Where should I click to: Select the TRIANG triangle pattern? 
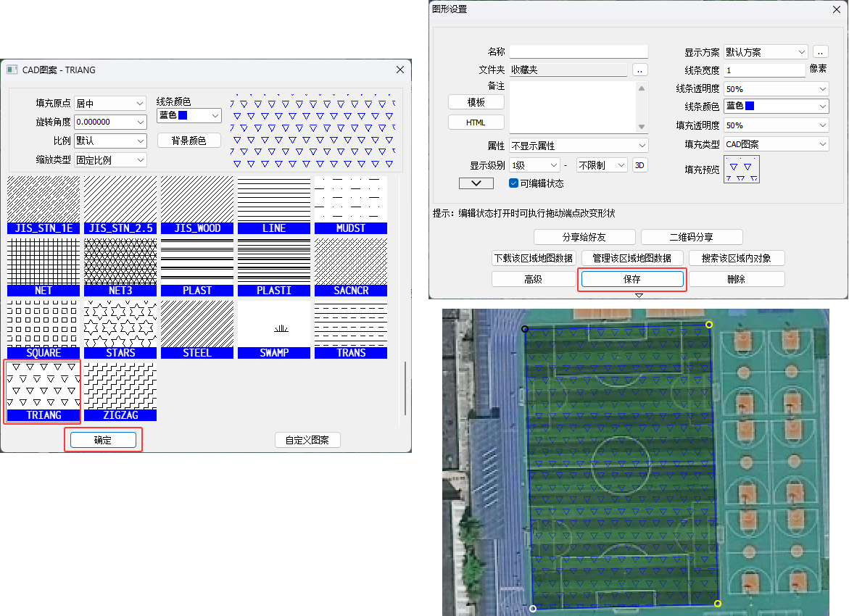tap(44, 391)
